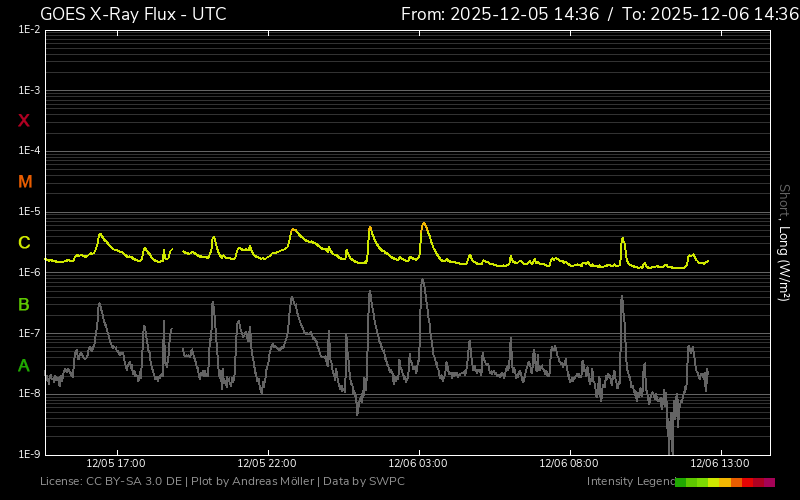
Task: Click the green A flare class label
Action: (24, 366)
